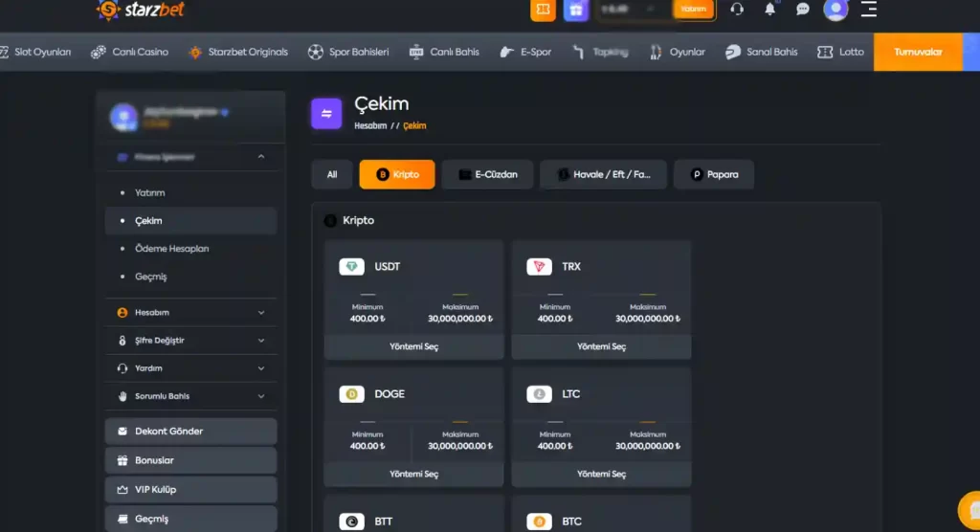Click the orange Yatırım deposit button in header
This screenshot has height=532, width=980.
693,10
